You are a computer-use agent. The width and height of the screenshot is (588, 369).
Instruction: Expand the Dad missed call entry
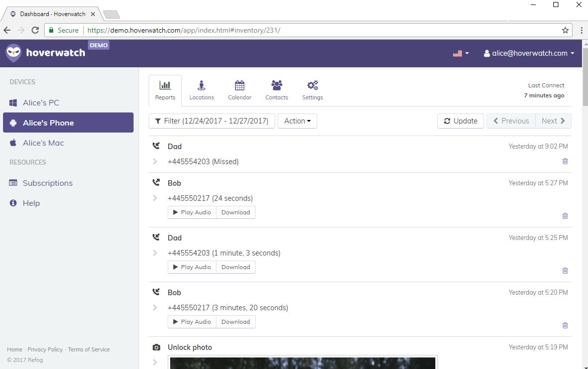click(155, 161)
